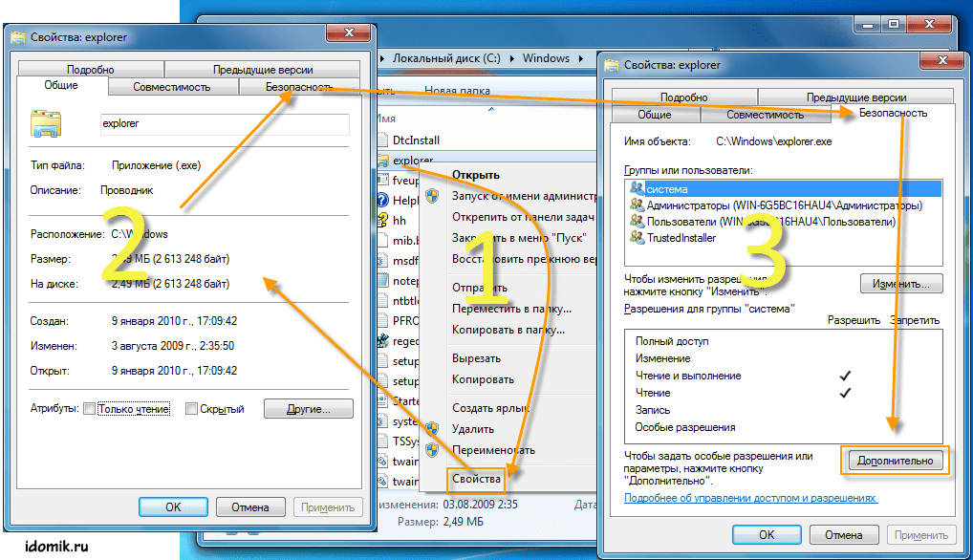This screenshot has width=973, height=560.
Task: Click the regedit file icon in the list
Action: pos(383,340)
